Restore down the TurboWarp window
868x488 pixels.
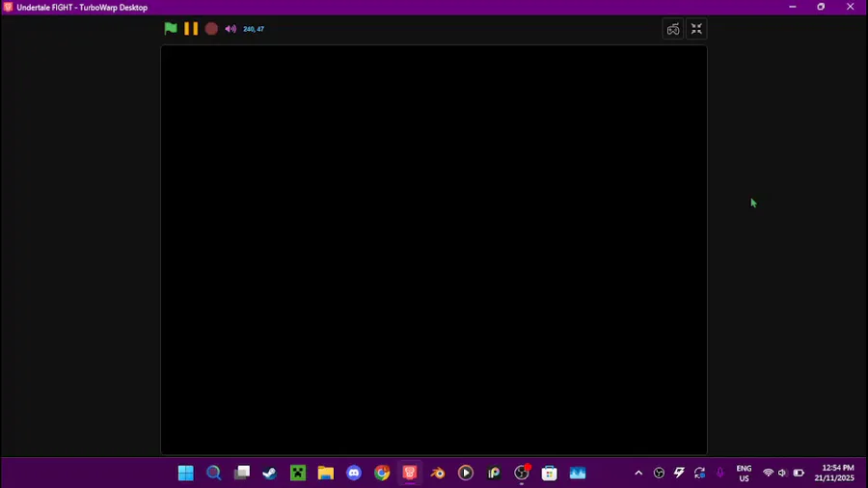pyautogui.click(x=821, y=7)
